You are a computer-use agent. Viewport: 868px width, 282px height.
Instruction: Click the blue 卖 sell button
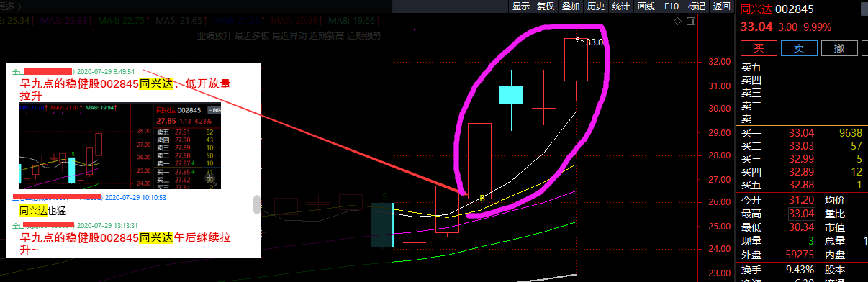pos(798,49)
